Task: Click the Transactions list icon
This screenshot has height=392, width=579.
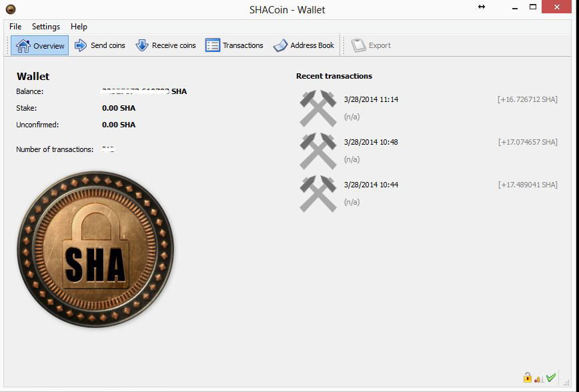Action: point(212,45)
